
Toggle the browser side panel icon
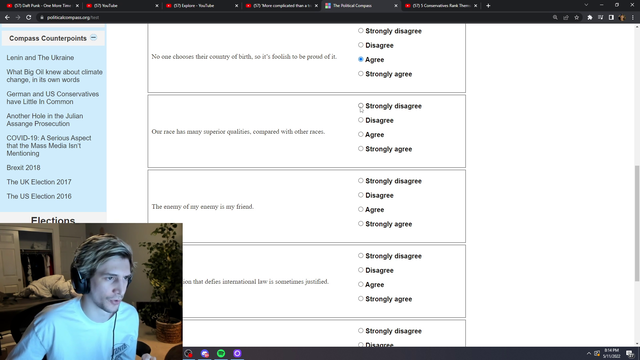click(x=611, y=18)
